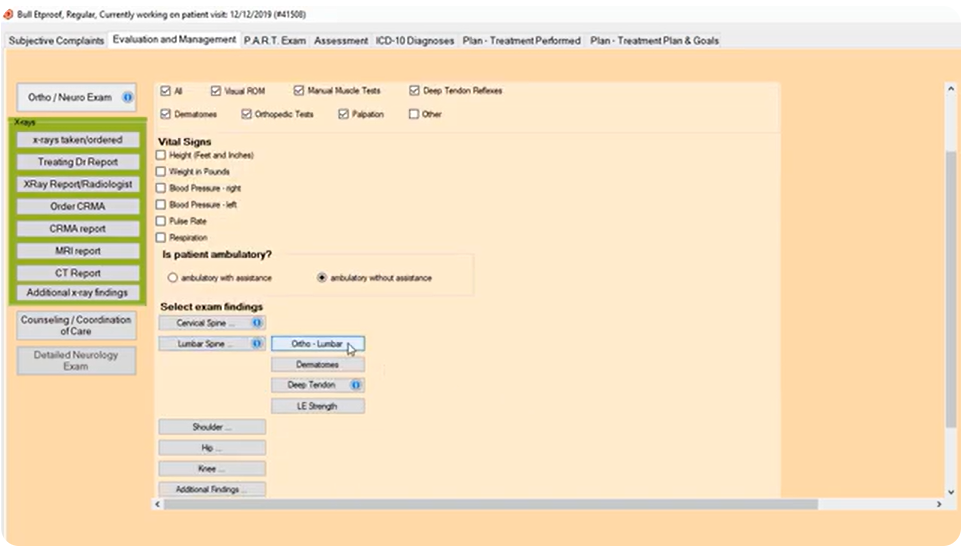This screenshot has height=550, width=966.
Task: Expand Cervical Spine exam findings
Action: (x=212, y=323)
